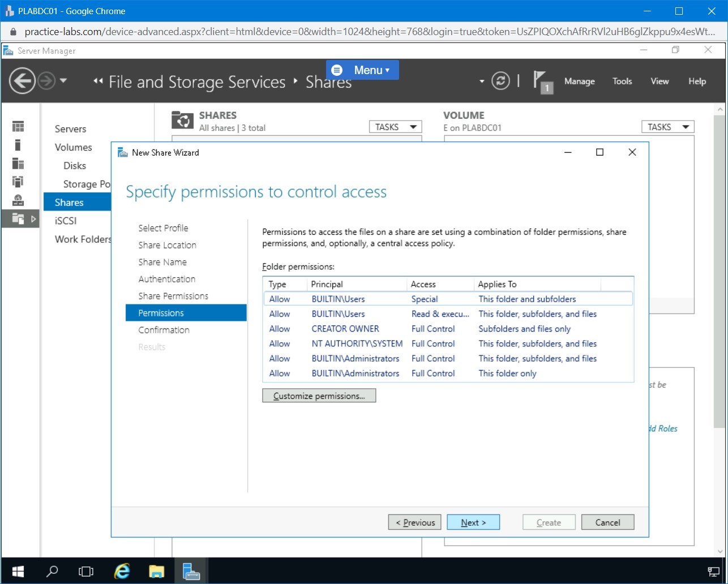Click the Server Manager refresh icon
Screen dimensions: 728x584
click(500, 81)
